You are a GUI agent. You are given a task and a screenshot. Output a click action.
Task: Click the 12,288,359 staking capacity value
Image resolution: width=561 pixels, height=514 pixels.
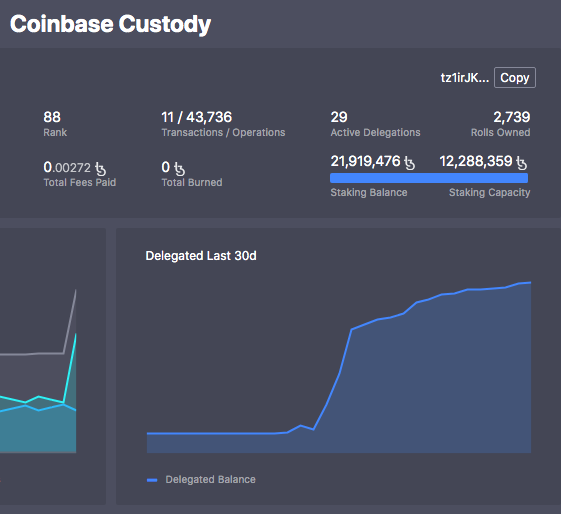476,161
